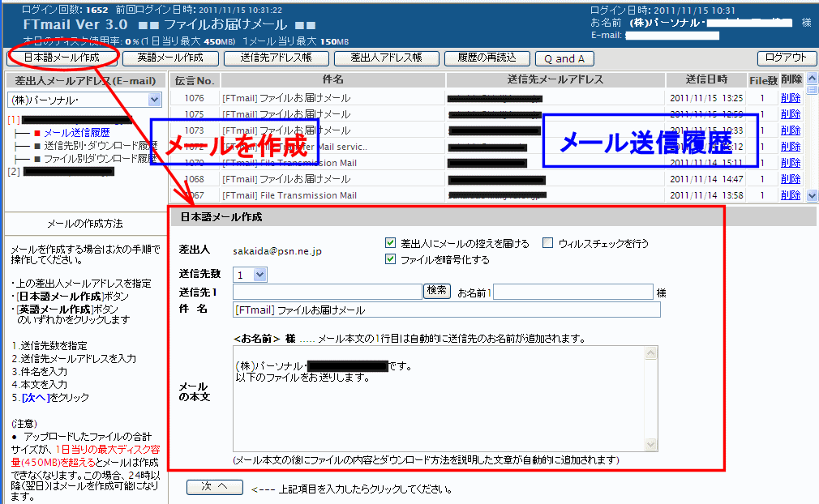Delete message No. 1076 via 削除 link
This screenshot has height=504, width=819.
790,98
